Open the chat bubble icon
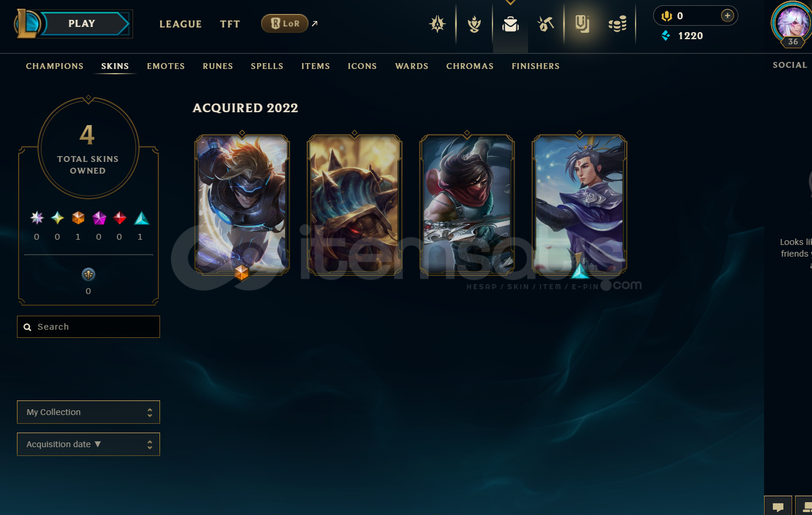 pyautogui.click(x=778, y=506)
